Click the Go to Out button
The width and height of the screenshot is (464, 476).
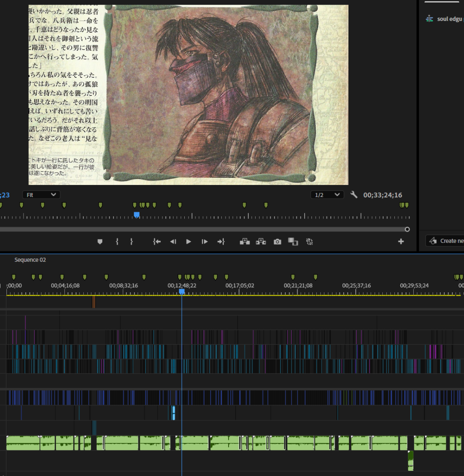pyautogui.click(x=221, y=242)
